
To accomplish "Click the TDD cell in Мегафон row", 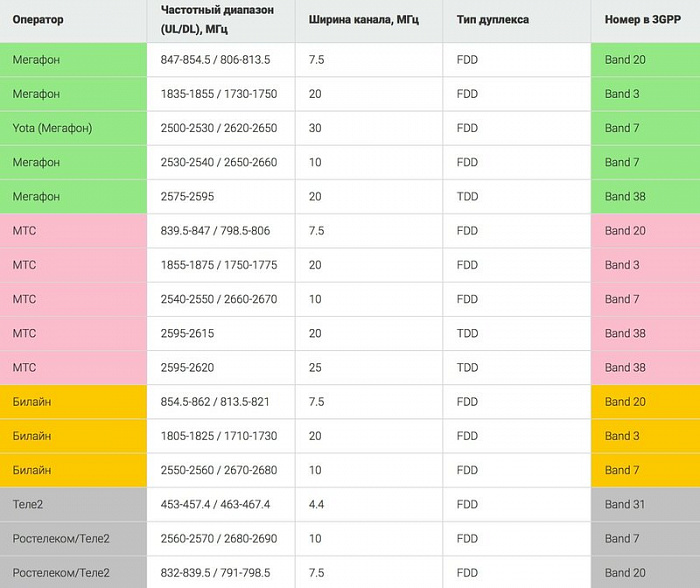I will (x=517, y=196).
